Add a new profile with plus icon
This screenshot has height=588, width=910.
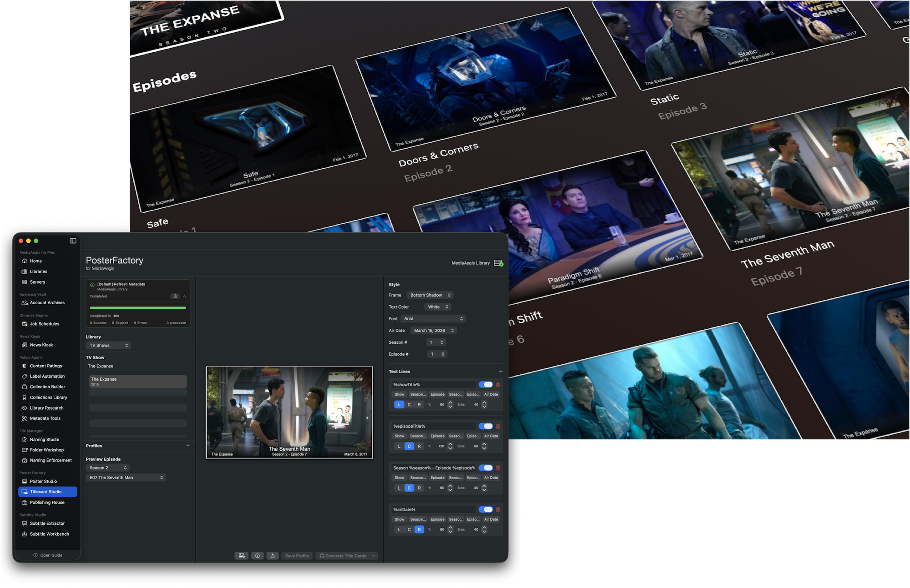click(188, 446)
